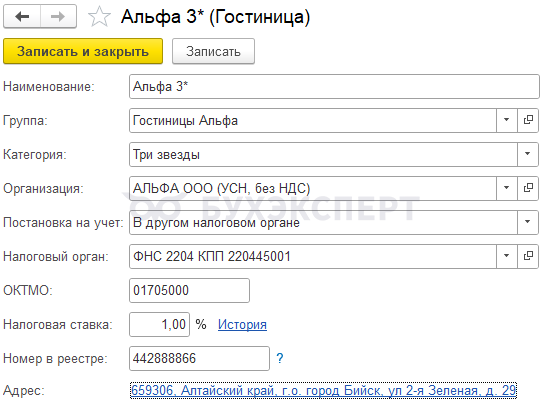
Task: Click the question mark help icon near Номер в реестре
Action: pyautogui.click(x=280, y=358)
